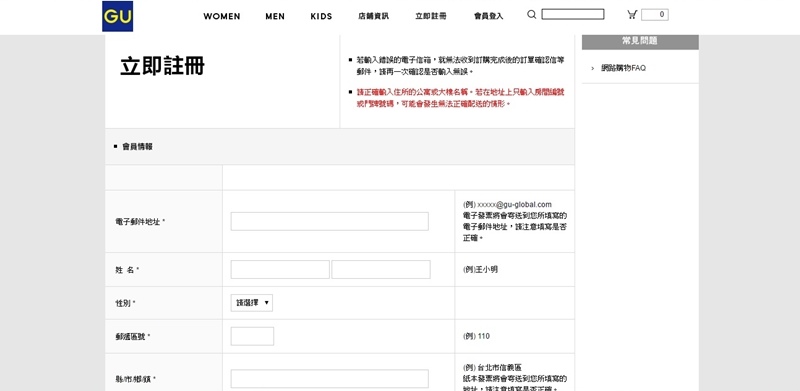Focus the second 姓名 input field

point(381,270)
